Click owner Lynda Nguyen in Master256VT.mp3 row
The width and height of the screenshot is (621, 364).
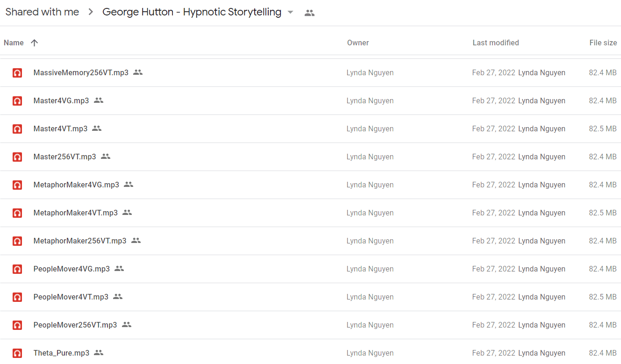tap(370, 157)
